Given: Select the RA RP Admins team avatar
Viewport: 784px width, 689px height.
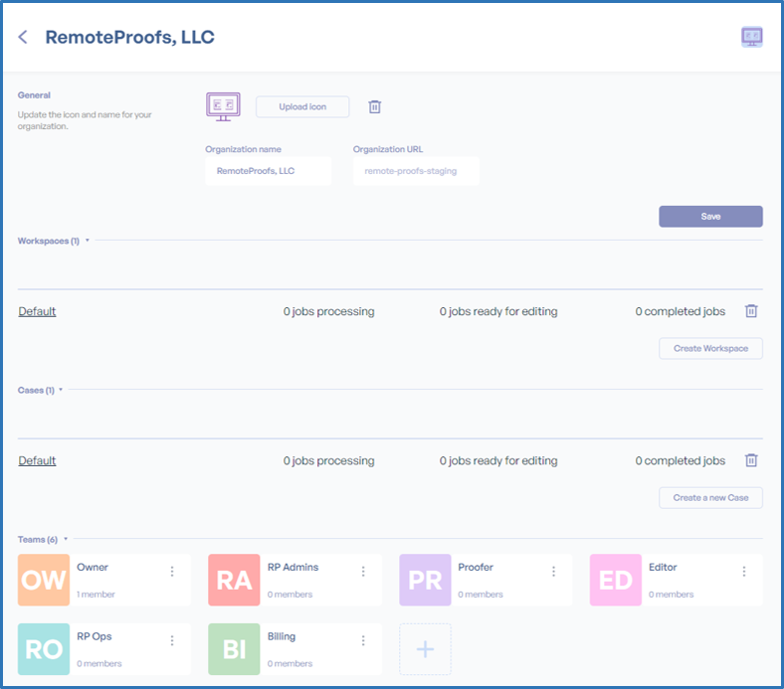Looking at the screenshot, I should [x=234, y=580].
